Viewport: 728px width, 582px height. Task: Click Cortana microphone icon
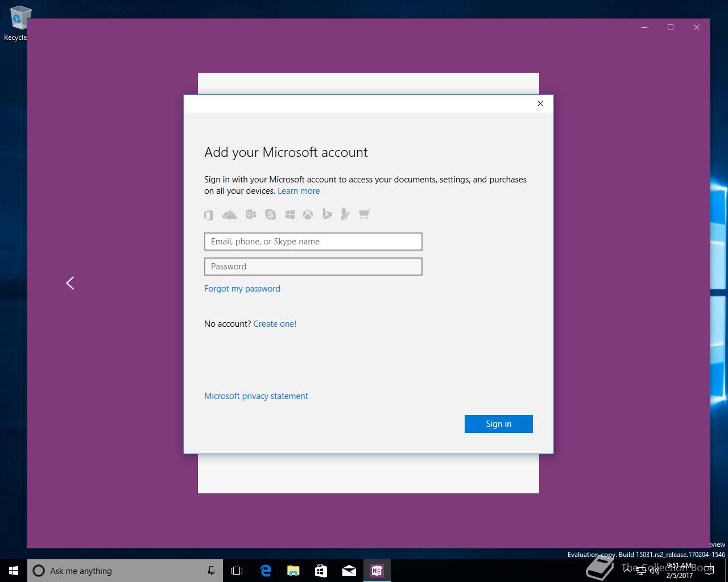tap(211, 571)
